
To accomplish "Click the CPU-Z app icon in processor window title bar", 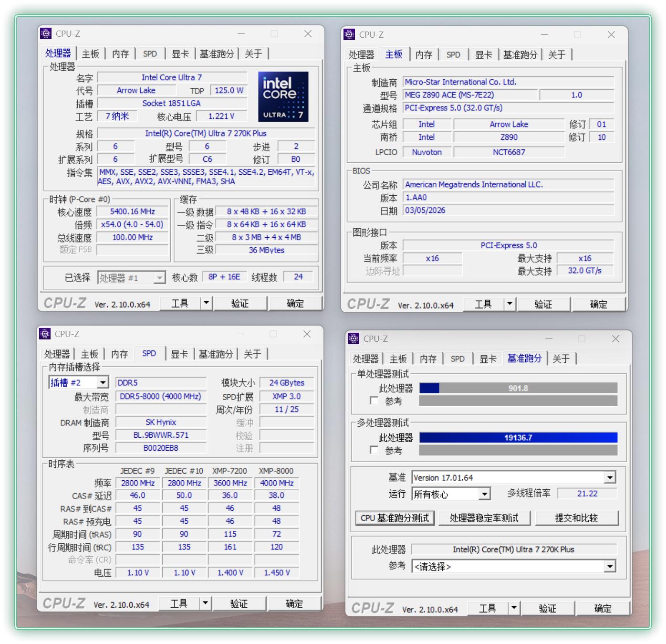I will coord(46,33).
